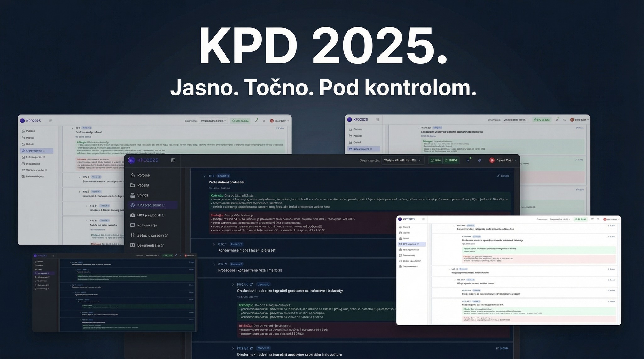Select KPD preglednik in the sidebar menu

(x=150, y=205)
